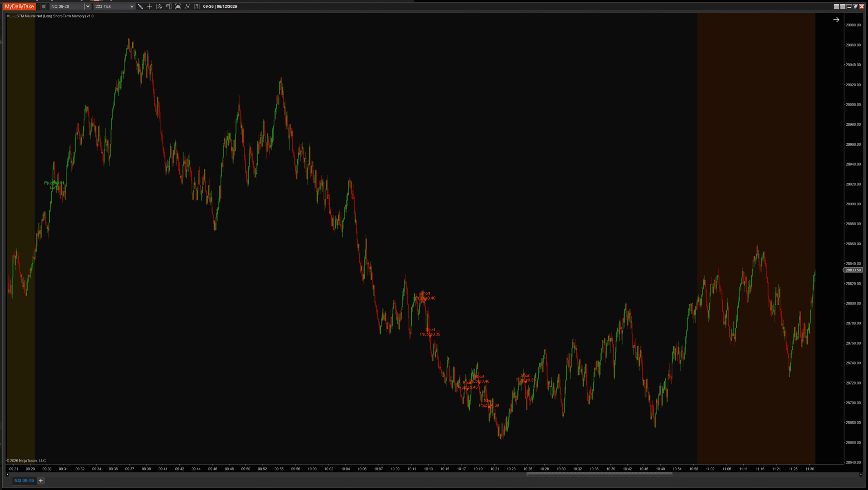
Task: Click the 10:00 time axis label
Action: (x=312, y=469)
